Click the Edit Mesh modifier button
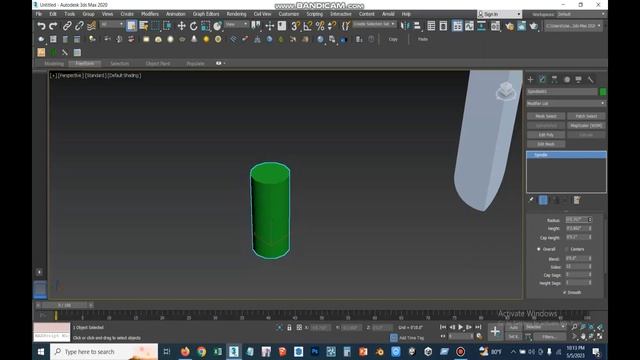 click(546, 144)
